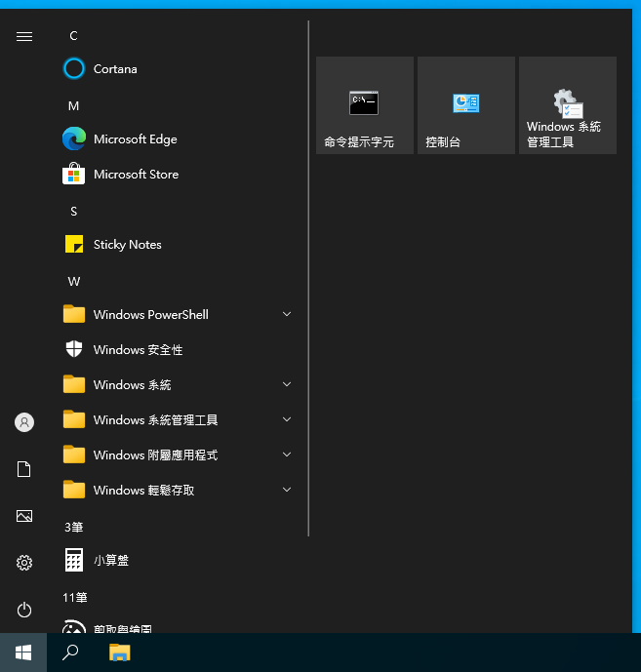Open File Explorer from taskbar
The width and height of the screenshot is (641, 672).
[120, 652]
